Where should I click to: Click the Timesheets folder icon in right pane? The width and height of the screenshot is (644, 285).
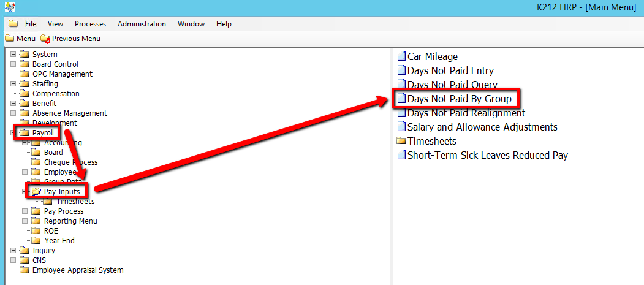coord(402,141)
